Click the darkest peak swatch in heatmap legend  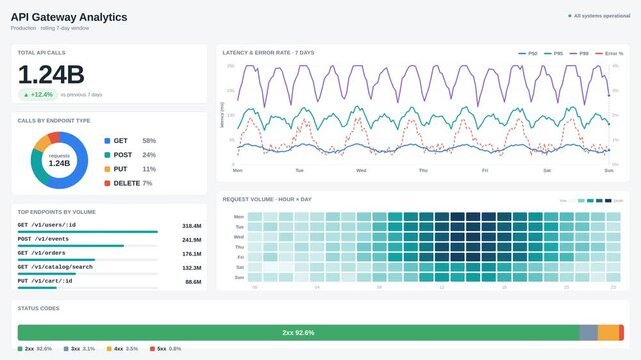tap(608, 201)
